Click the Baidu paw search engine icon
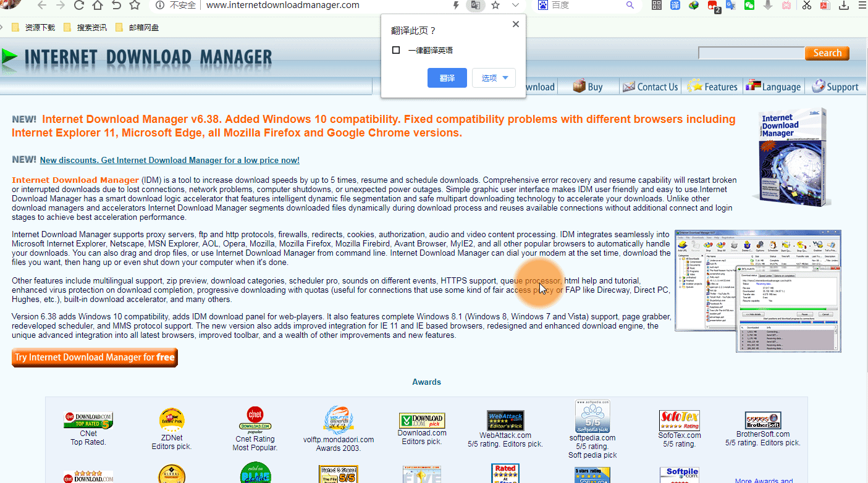868x483 pixels. coord(543,5)
